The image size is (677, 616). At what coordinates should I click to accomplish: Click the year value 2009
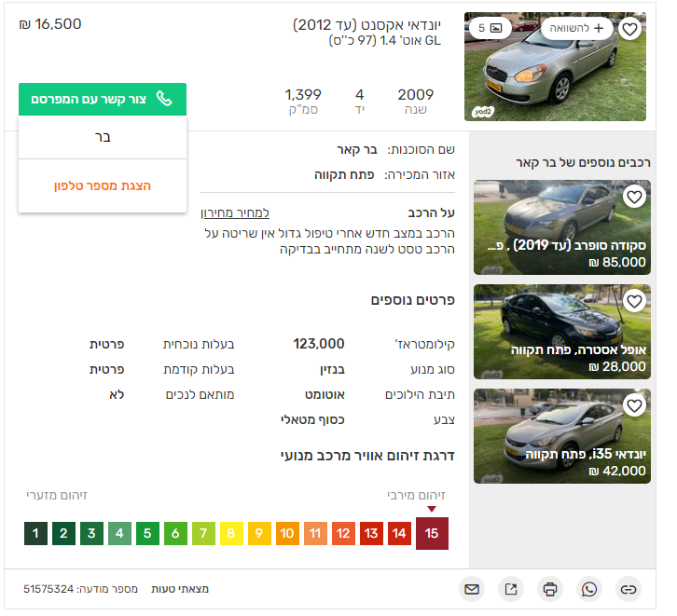415,94
